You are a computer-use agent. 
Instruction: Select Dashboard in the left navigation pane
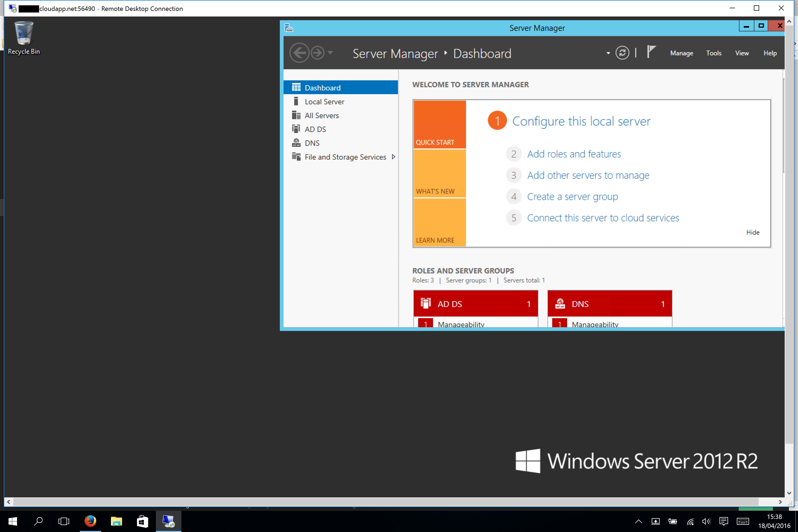pos(341,88)
